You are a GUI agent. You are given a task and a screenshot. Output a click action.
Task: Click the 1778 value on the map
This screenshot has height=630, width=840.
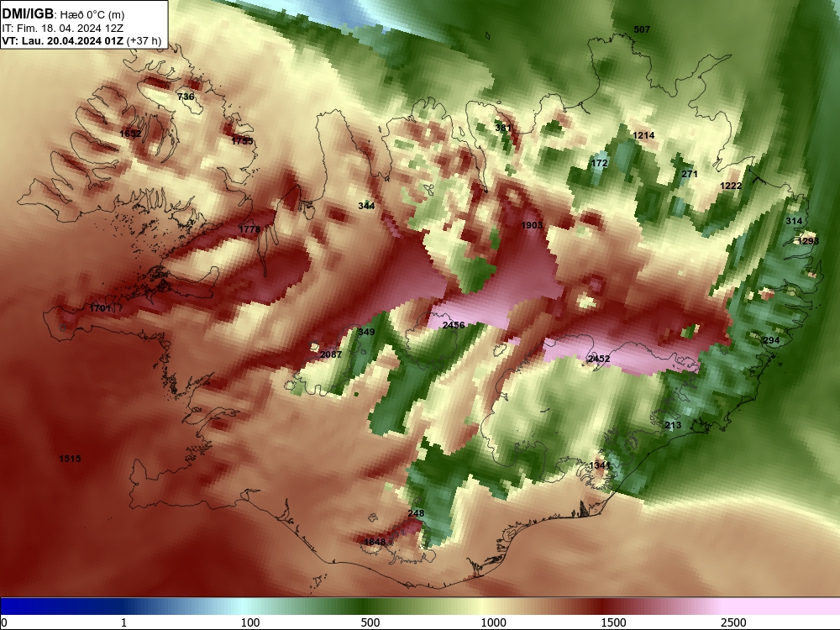click(249, 228)
